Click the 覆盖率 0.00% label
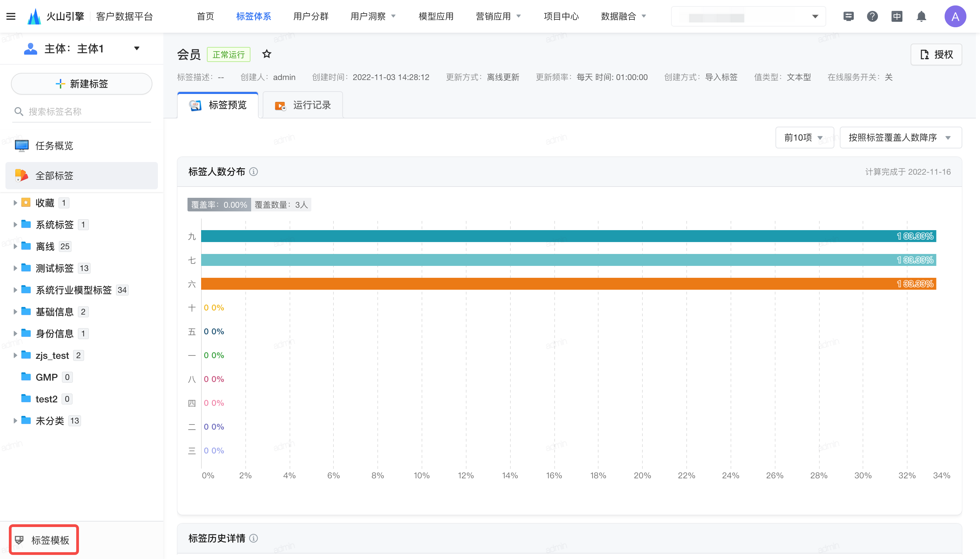The height and width of the screenshot is (559, 980). pos(219,205)
